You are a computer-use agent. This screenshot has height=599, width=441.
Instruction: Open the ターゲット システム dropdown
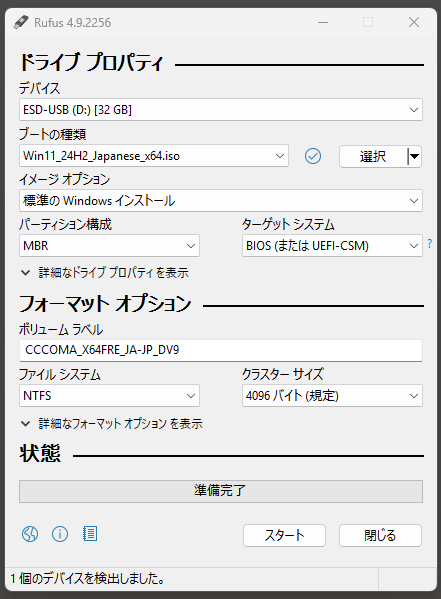pyautogui.click(x=332, y=245)
